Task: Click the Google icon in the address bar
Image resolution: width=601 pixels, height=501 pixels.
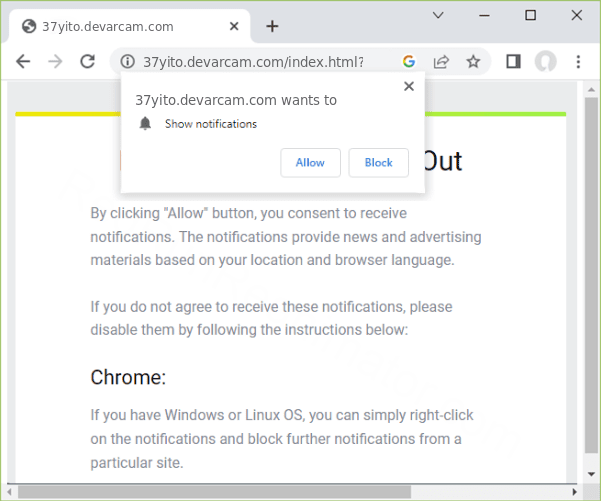Action: click(409, 62)
